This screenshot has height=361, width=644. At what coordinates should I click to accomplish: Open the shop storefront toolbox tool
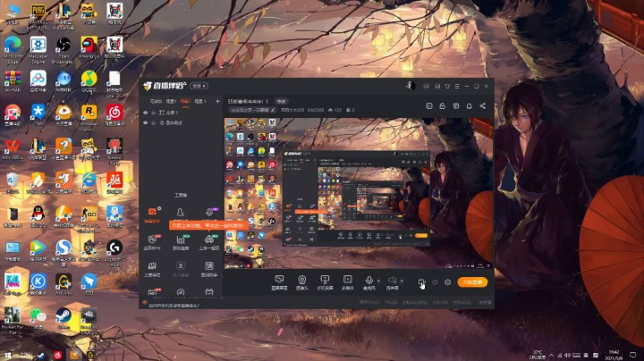pos(209,292)
